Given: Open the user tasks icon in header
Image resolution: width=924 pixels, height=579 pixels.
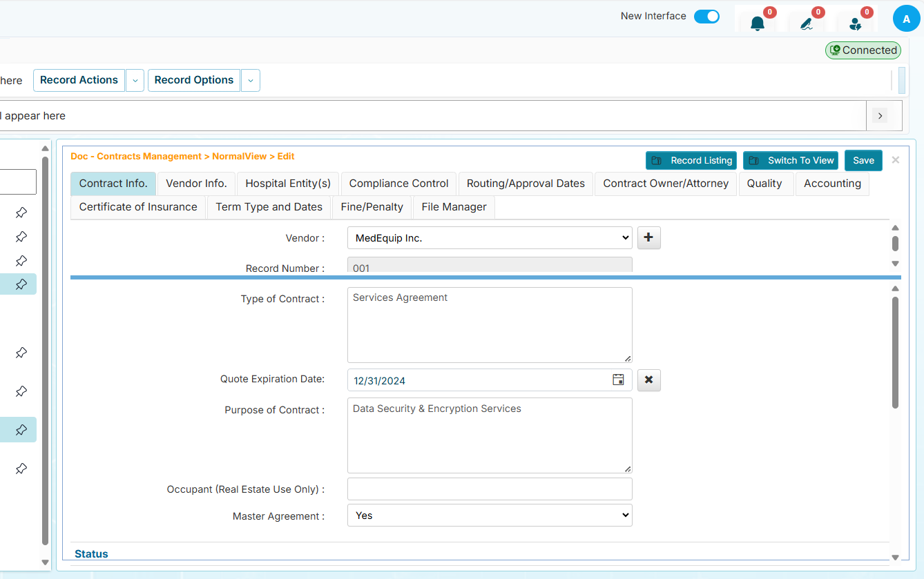Looking at the screenshot, I should [x=855, y=23].
